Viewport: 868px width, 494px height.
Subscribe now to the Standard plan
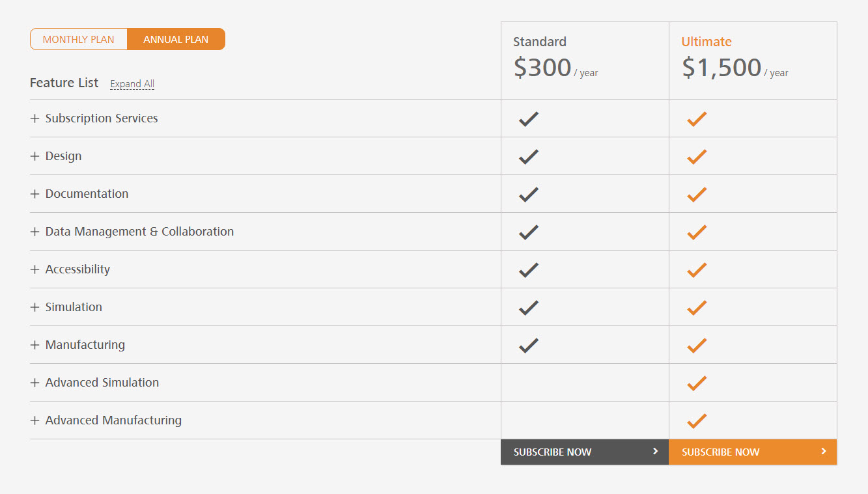(585, 452)
